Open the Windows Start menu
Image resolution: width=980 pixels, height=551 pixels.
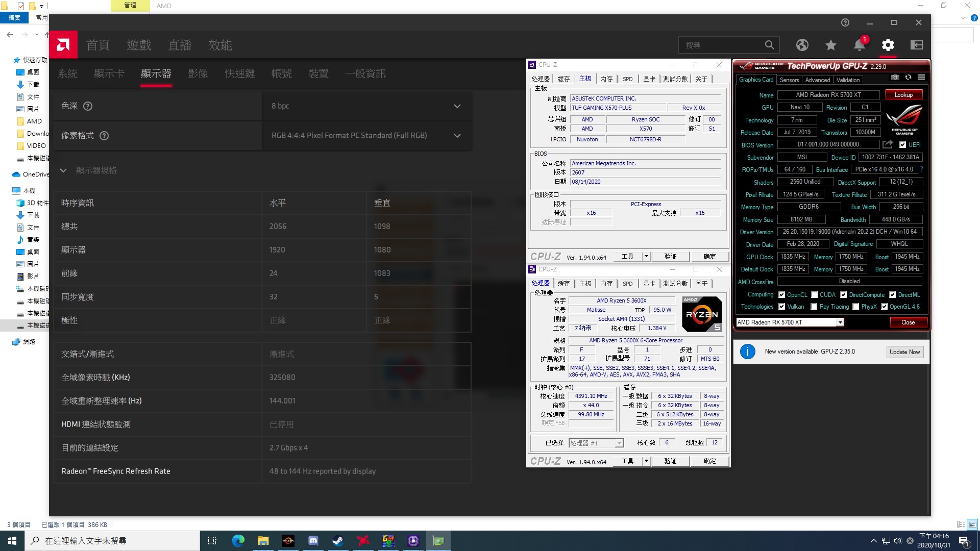12,541
